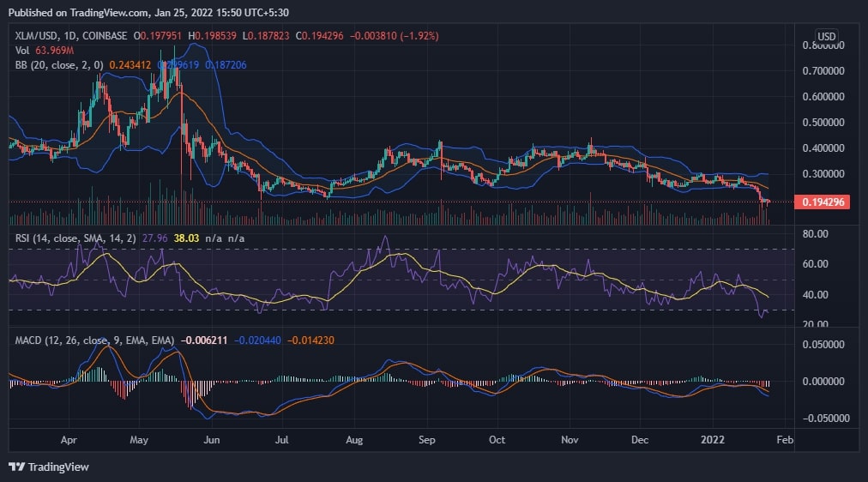The height and width of the screenshot is (482, 868).
Task: Click the low price L0.187823
Action: [266, 36]
